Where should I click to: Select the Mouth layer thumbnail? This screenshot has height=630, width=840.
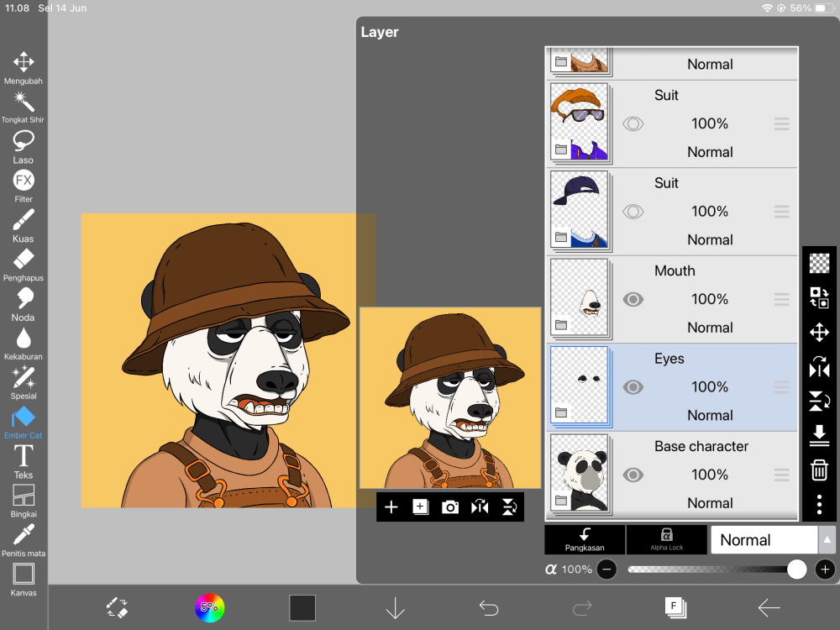[579, 299]
